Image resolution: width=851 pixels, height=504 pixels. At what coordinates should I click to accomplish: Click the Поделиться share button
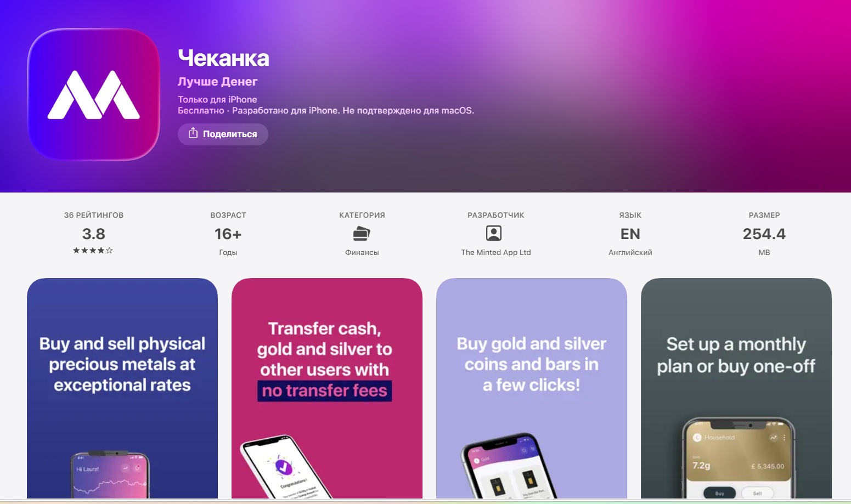(x=223, y=134)
